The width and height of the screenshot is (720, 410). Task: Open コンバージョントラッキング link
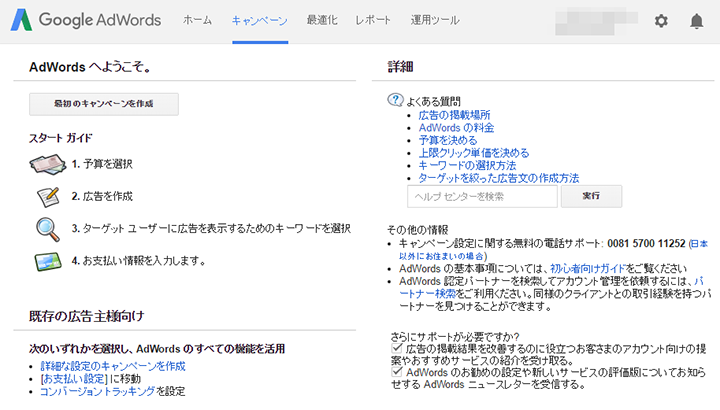coord(97,391)
